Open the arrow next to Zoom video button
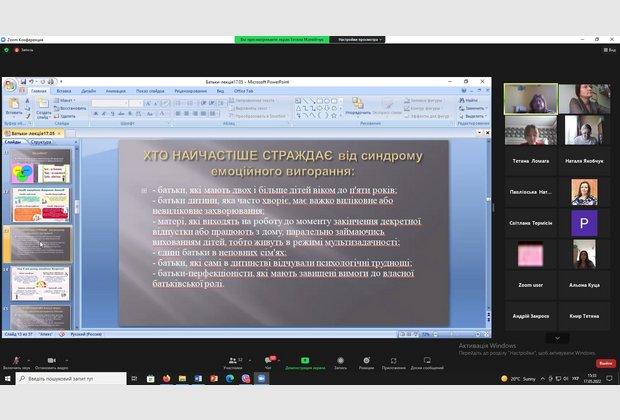The height and width of the screenshot is (420, 620). (66, 360)
